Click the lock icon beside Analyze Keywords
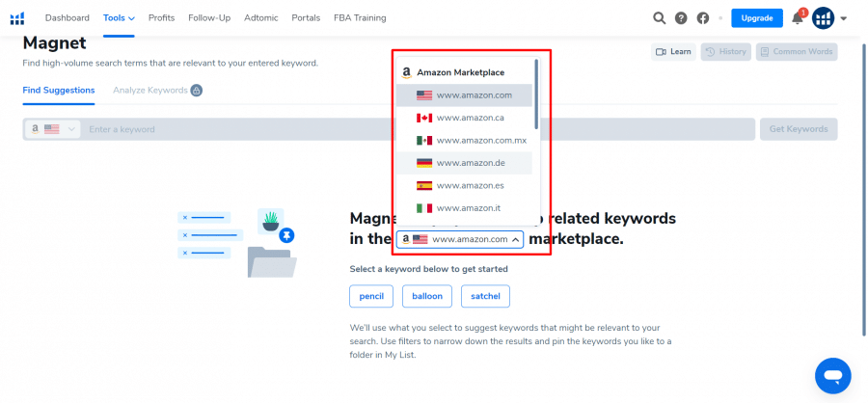This screenshot has width=868, height=403. coord(197,91)
